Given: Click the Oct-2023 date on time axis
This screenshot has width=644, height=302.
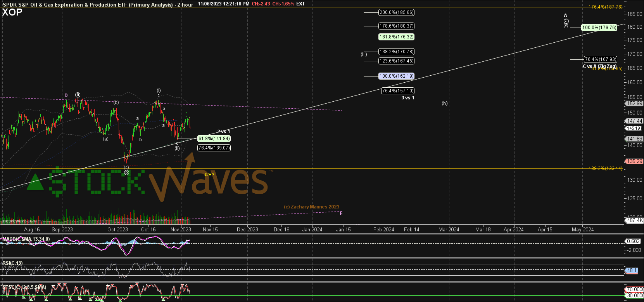Looking at the screenshot, I should click(117, 229).
